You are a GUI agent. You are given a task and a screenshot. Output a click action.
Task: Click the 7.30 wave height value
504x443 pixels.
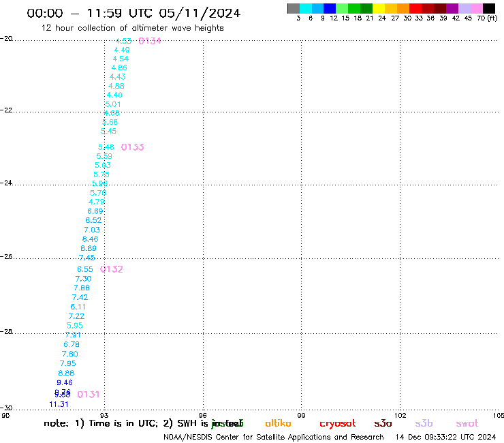[x=83, y=279]
